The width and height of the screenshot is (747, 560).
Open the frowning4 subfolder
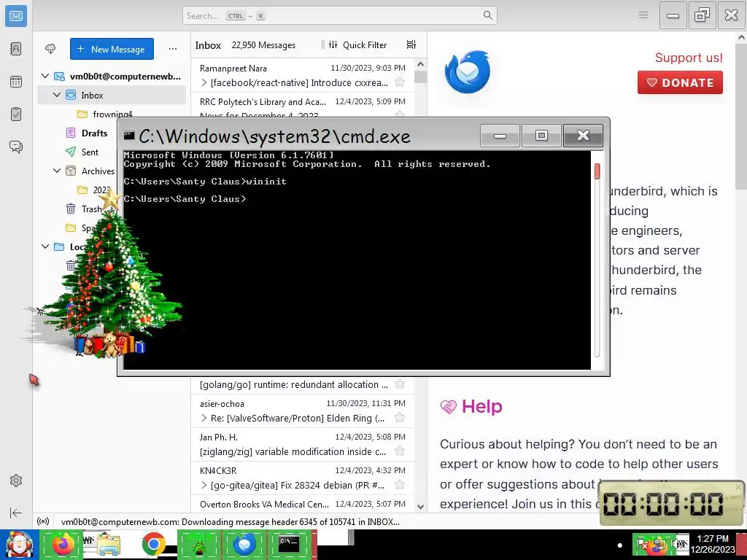pos(112,114)
